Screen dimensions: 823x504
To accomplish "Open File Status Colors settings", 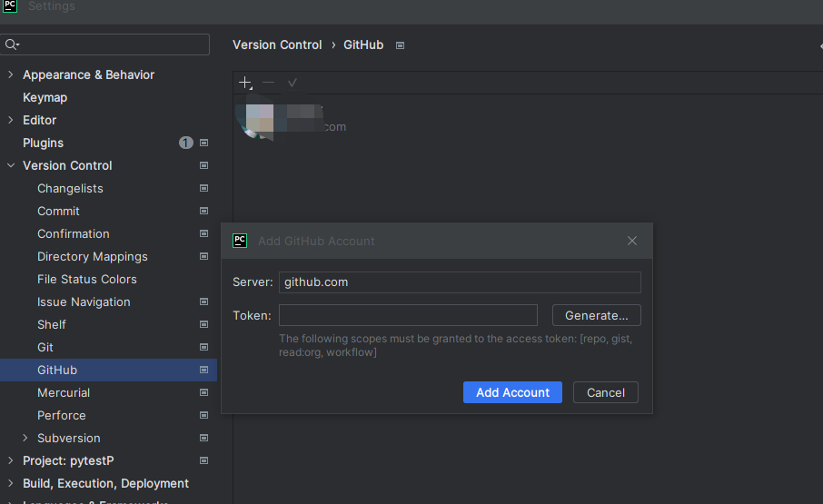I will [x=87, y=279].
